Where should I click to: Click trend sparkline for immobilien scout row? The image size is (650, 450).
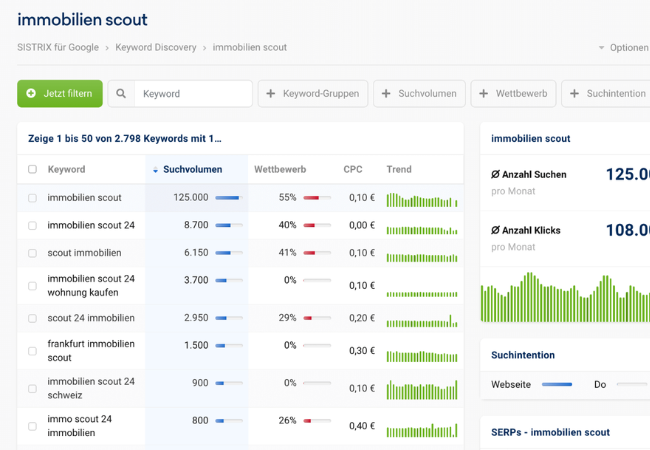click(421, 199)
